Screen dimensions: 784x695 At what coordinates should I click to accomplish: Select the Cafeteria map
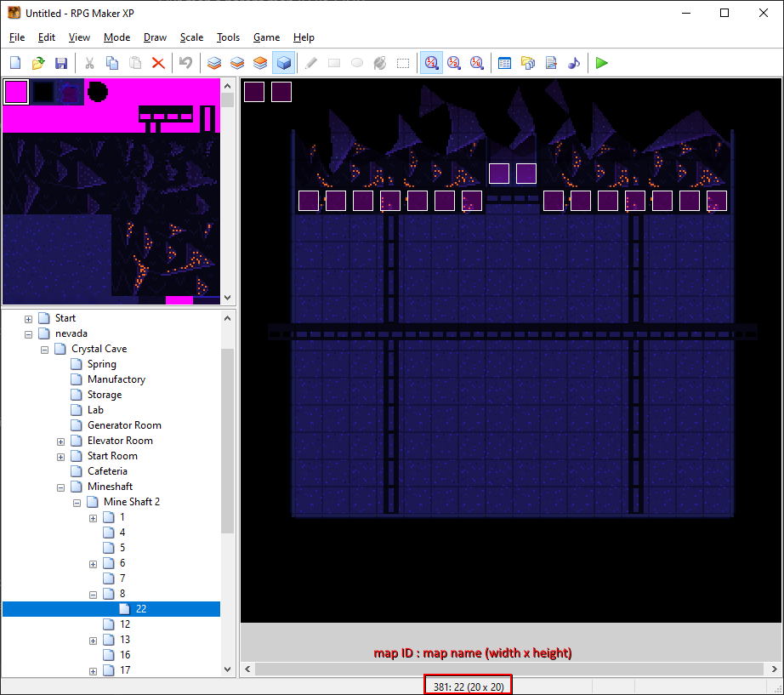[106, 471]
